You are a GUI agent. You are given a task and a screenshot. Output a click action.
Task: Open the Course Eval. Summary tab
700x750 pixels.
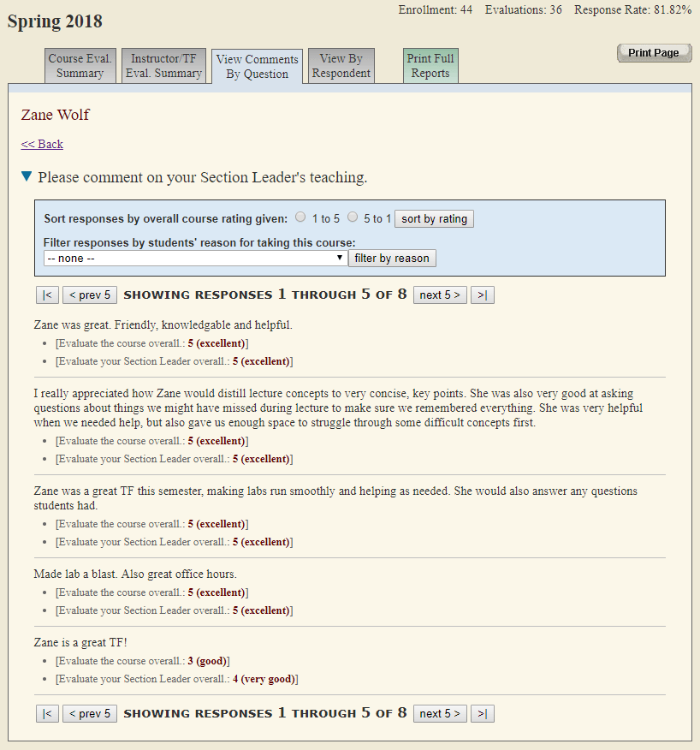click(x=80, y=66)
